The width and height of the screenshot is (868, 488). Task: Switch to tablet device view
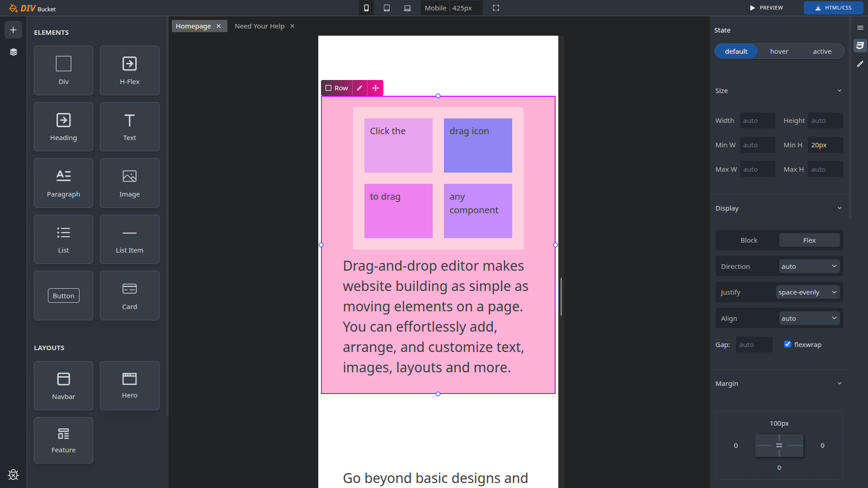[x=387, y=8]
